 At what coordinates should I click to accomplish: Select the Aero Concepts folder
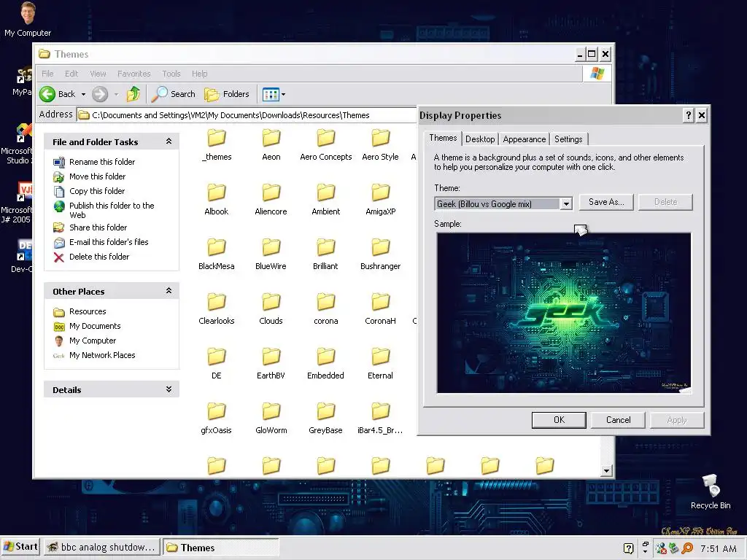tap(326, 145)
